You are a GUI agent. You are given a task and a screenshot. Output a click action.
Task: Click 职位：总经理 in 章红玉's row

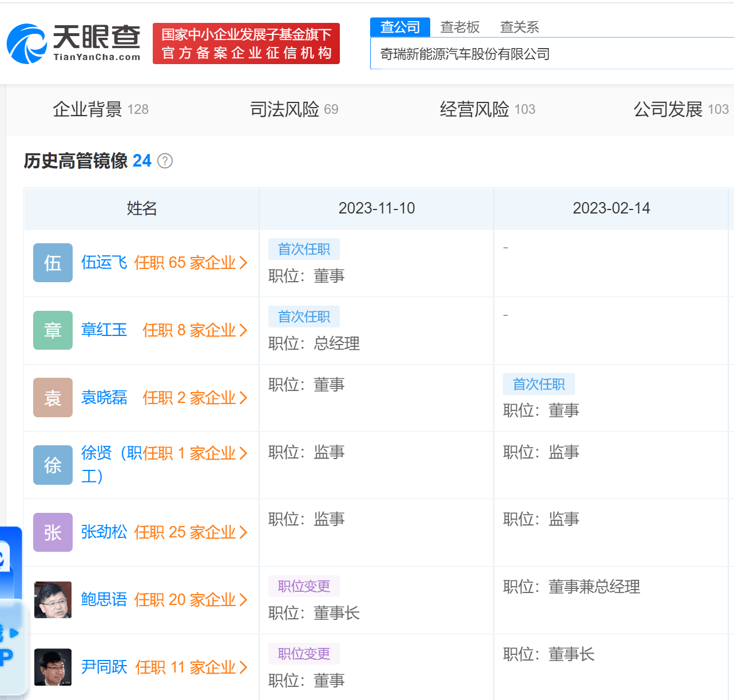tap(314, 343)
